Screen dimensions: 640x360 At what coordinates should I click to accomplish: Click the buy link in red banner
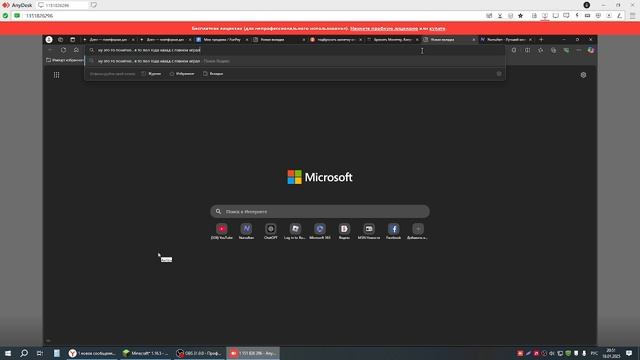point(437,29)
